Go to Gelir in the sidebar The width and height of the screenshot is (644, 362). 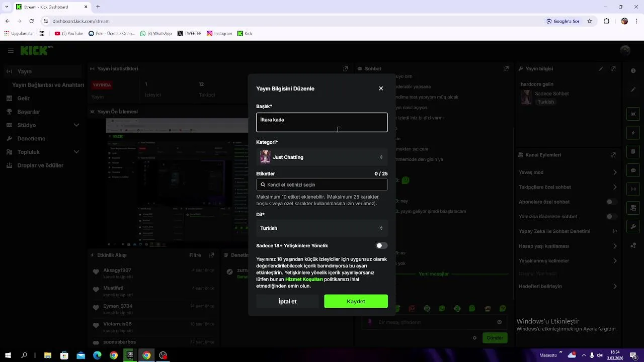pos(23,99)
